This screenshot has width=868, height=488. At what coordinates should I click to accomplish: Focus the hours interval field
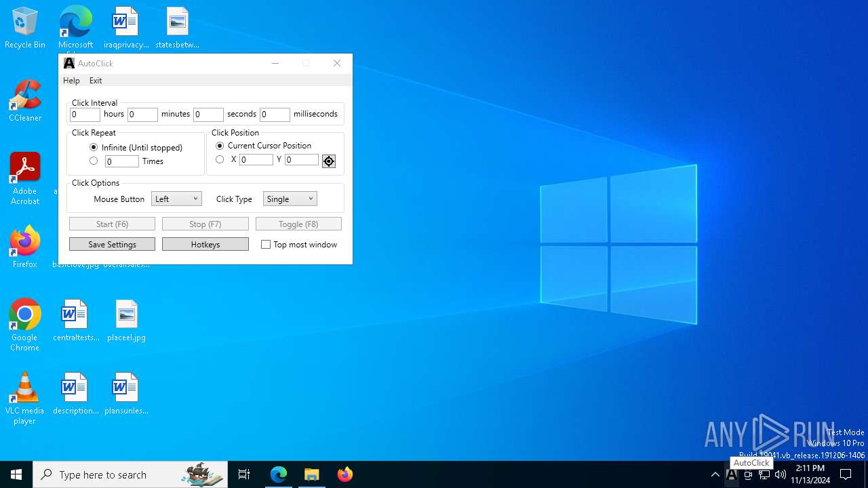click(x=85, y=115)
